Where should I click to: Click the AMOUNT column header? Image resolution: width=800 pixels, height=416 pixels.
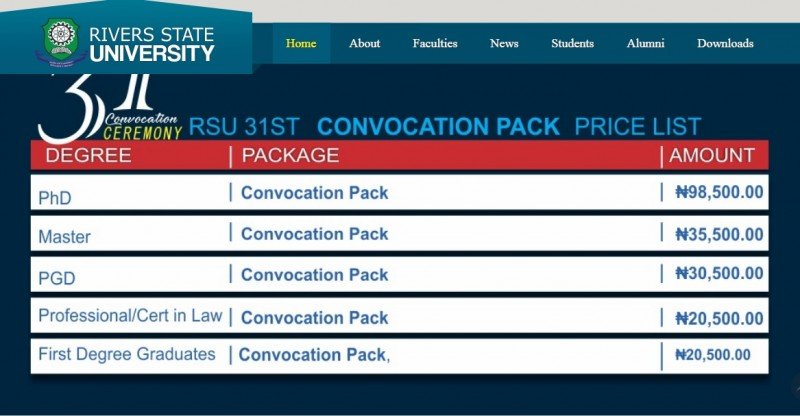pyautogui.click(x=712, y=155)
